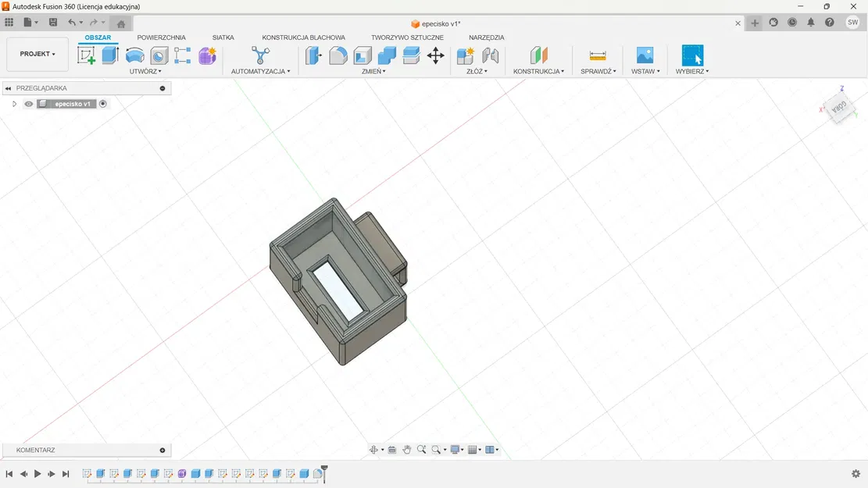The image size is (868, 488).
Task: Click the New Component icon
Action: click(x=465, y=55)
